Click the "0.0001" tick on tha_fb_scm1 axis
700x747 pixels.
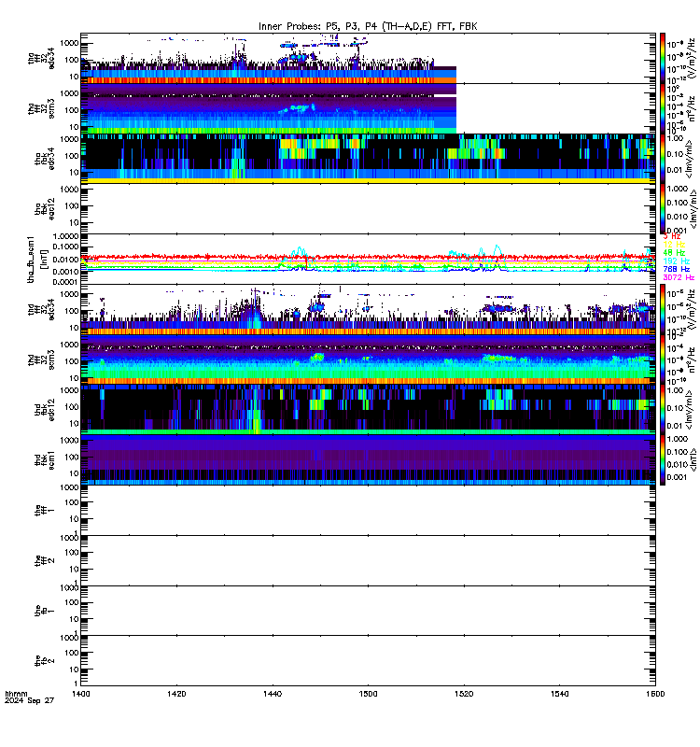[65, 282]
